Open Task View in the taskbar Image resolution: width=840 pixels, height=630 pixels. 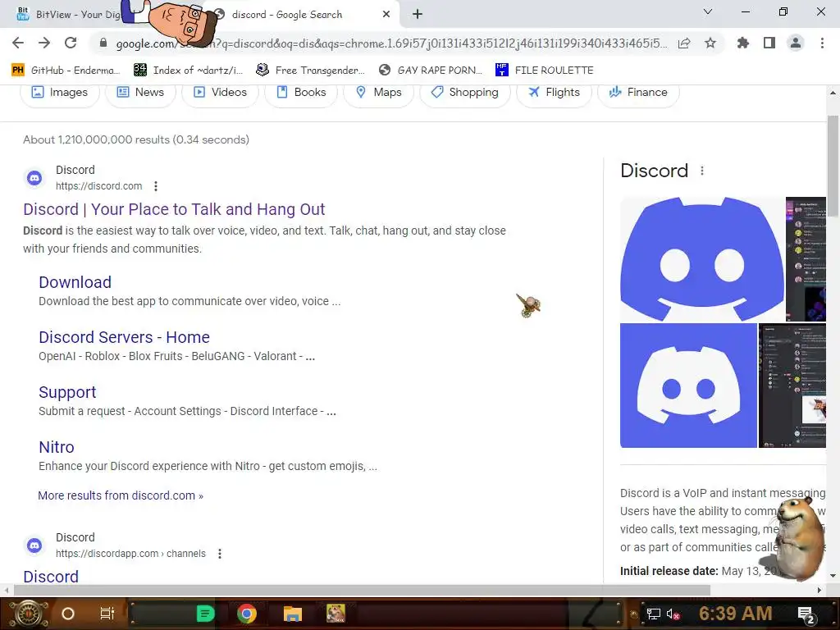click(x=107, y=614)
